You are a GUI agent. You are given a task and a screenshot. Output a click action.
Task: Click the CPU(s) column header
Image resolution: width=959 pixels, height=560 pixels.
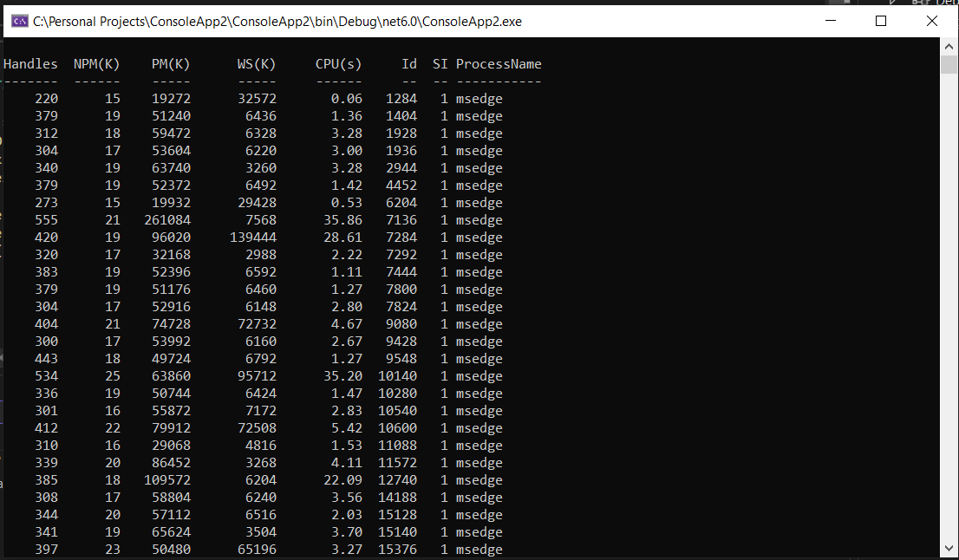(338, 63)
